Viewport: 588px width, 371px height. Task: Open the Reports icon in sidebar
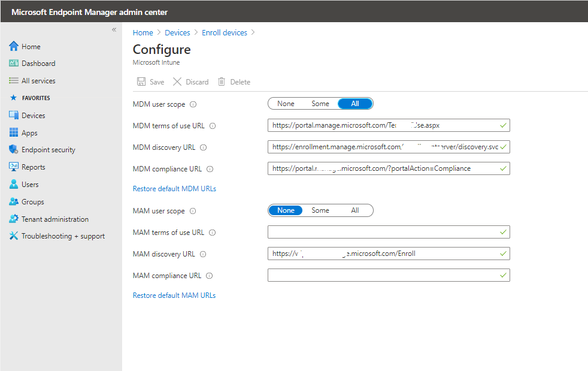14,167
